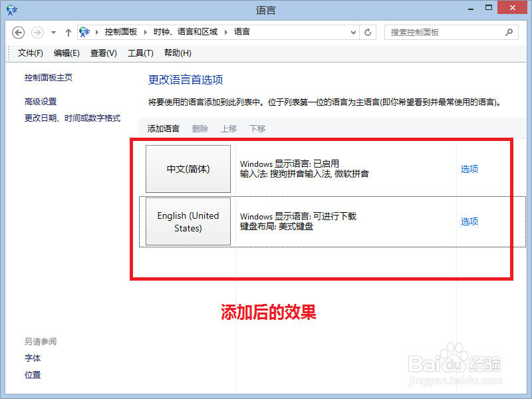Click the search magnifier icon
Image resolution: width=532 pixels, height=399 pixels.
pos(509,32)
